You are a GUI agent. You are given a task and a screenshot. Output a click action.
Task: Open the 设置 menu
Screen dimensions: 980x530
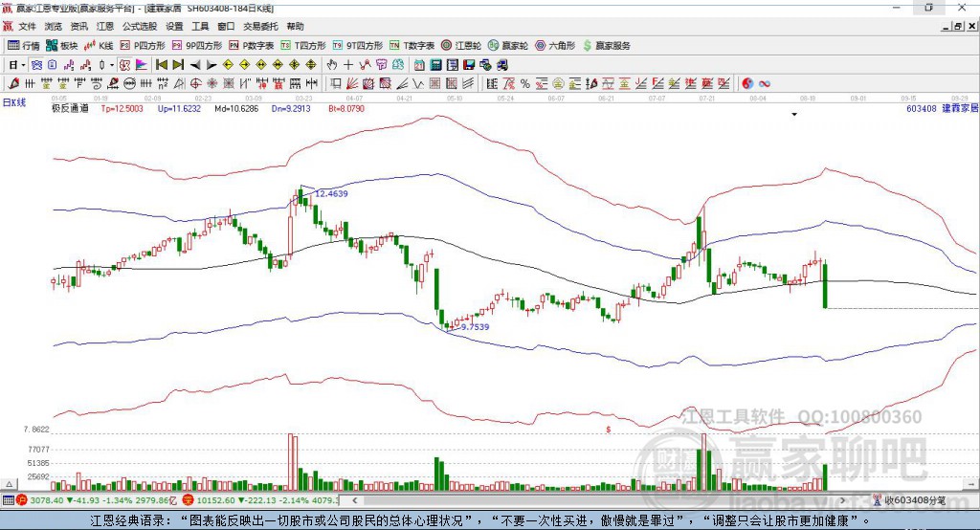pos(174,26)
